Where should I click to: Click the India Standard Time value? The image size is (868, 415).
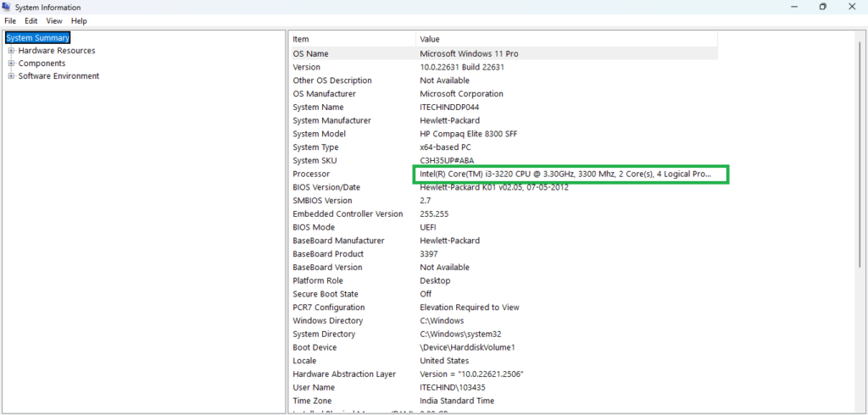pyautogui.click(x=457, y=401)
